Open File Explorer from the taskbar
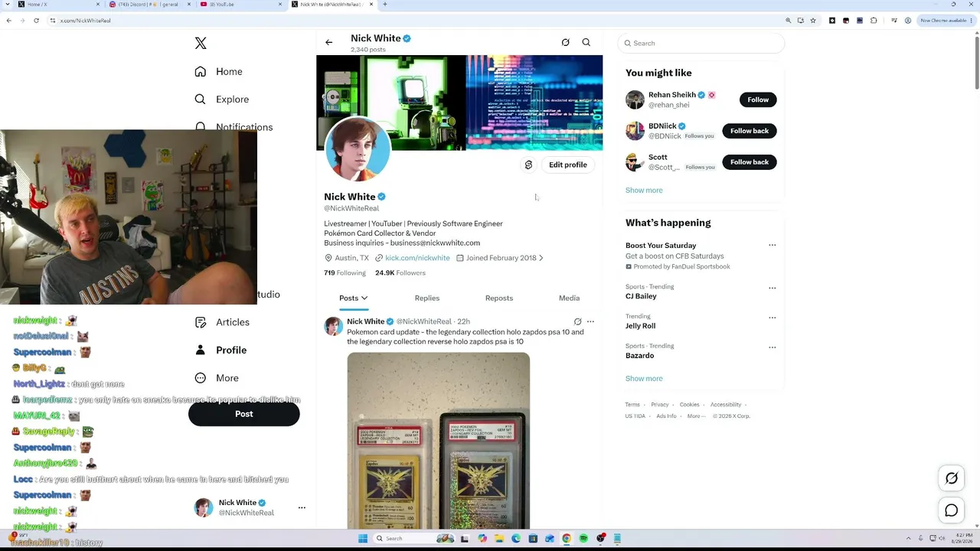Viewport: 980px width, 551px height. pos(499,539)
